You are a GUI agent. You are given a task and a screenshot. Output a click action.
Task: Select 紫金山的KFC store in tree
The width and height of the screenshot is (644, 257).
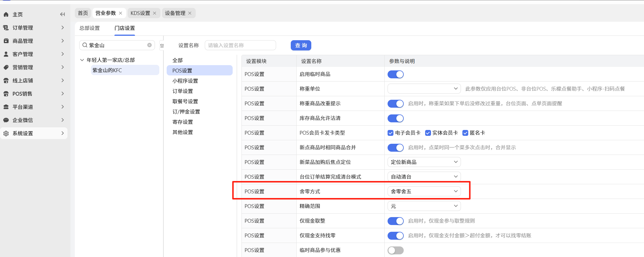pos(125,70)
